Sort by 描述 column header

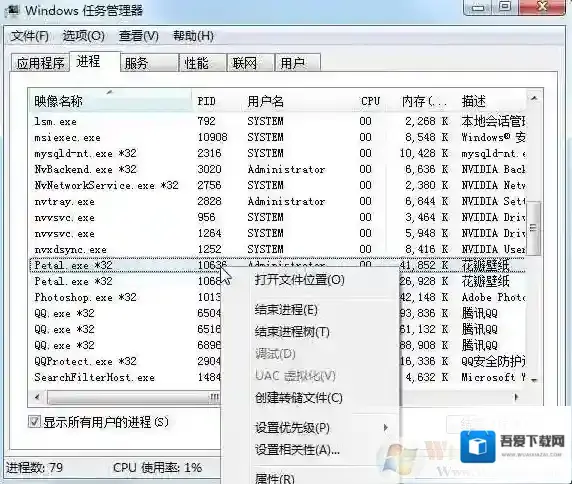pos(491,101)
